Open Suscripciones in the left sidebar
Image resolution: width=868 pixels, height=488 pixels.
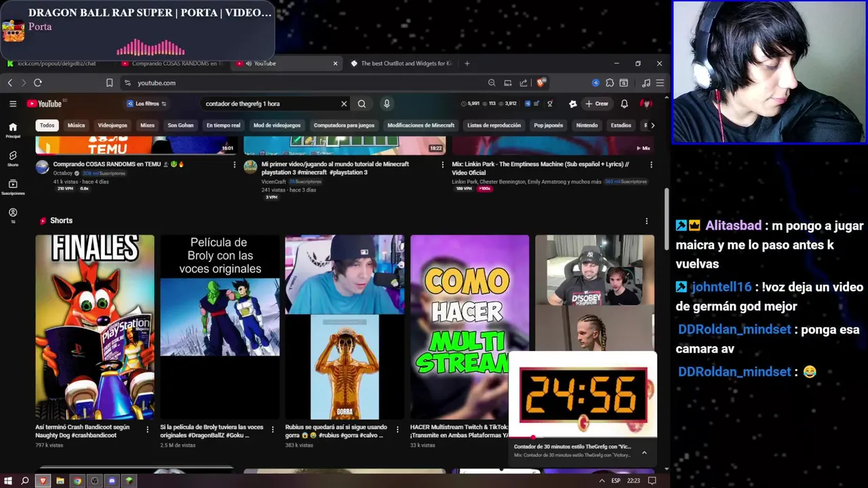click(13, 188)
